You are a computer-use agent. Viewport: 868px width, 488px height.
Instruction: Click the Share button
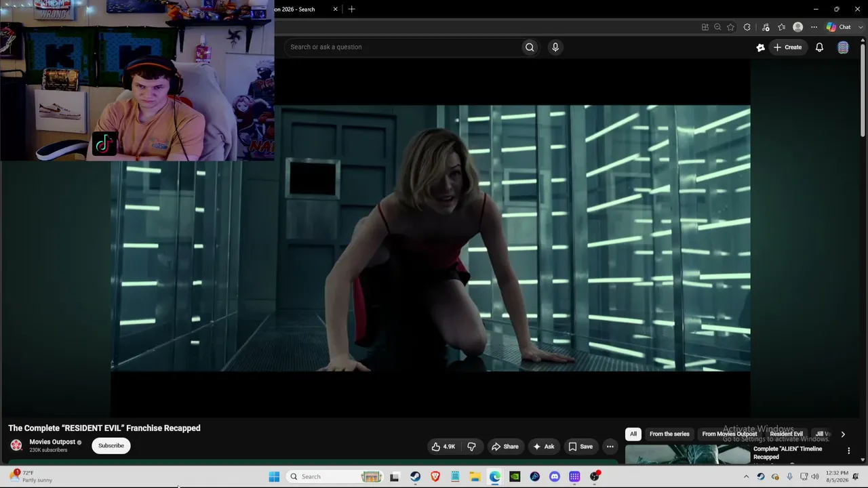point(505,447)
